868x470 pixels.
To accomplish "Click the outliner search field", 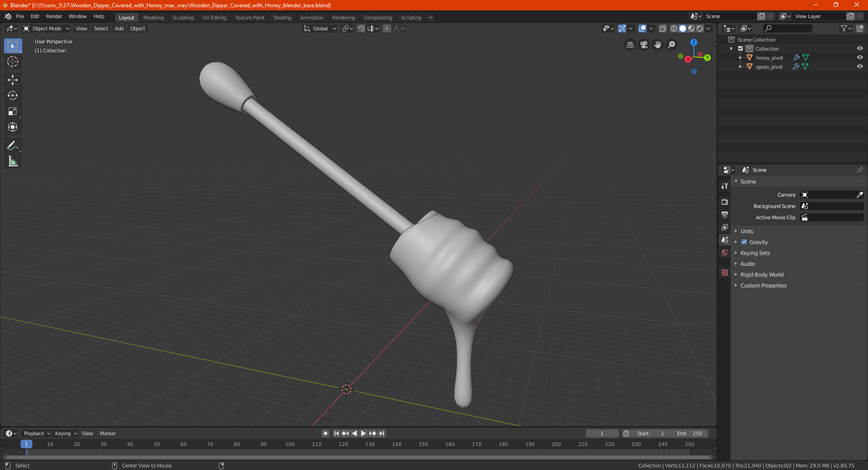I will 787,28.
